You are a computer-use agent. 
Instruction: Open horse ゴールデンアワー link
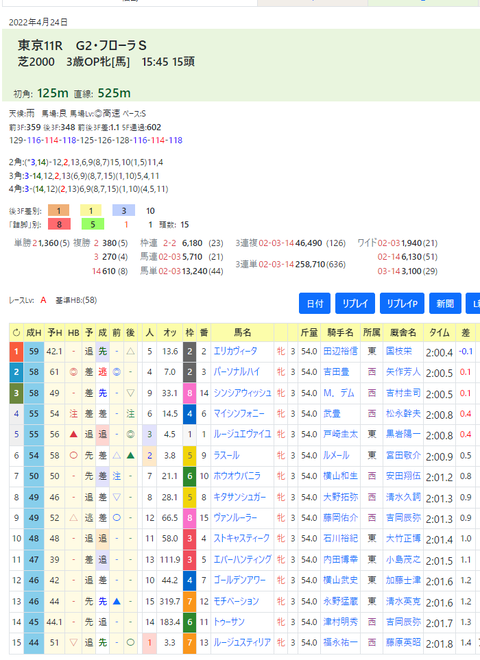240,580
